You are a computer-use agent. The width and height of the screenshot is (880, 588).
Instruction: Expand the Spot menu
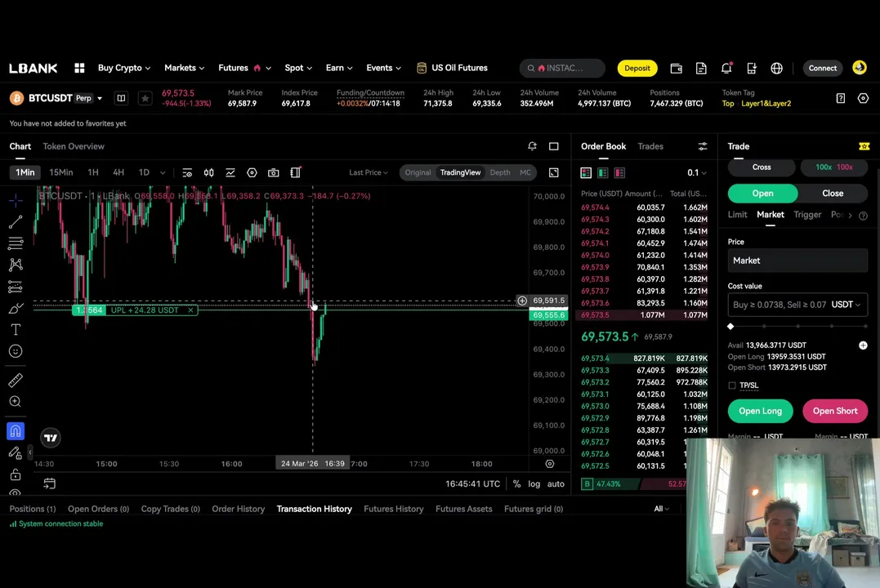coord(298,68)
